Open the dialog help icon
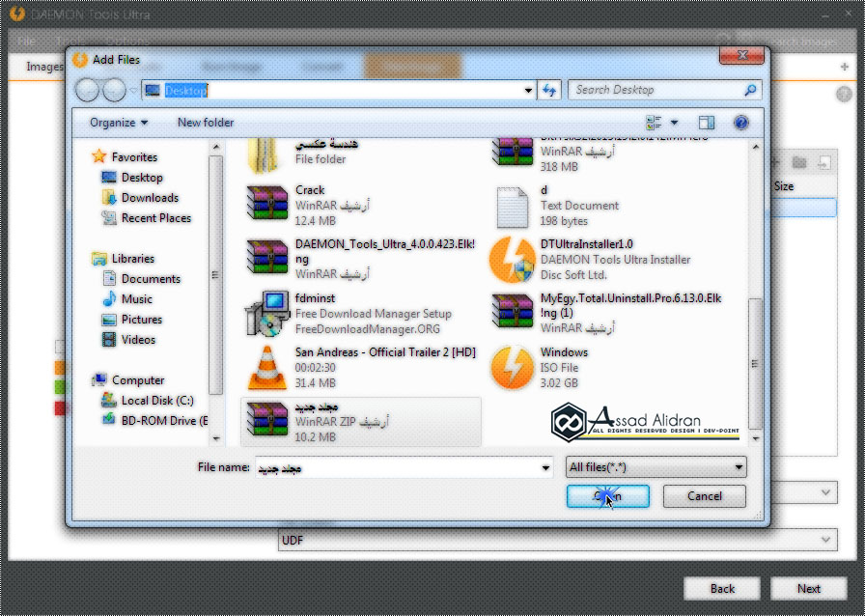The width and height of the screenshot is (865, 616). pyautogui.click(x=741, y=123)
